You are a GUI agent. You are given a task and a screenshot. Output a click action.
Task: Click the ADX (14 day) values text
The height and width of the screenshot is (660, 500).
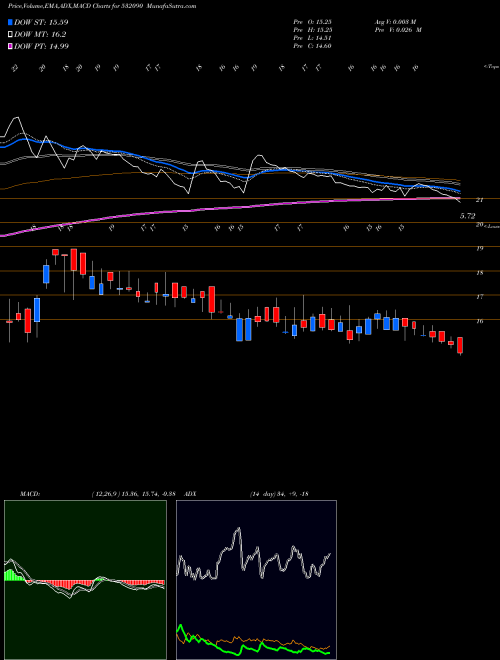click(279, 494)
